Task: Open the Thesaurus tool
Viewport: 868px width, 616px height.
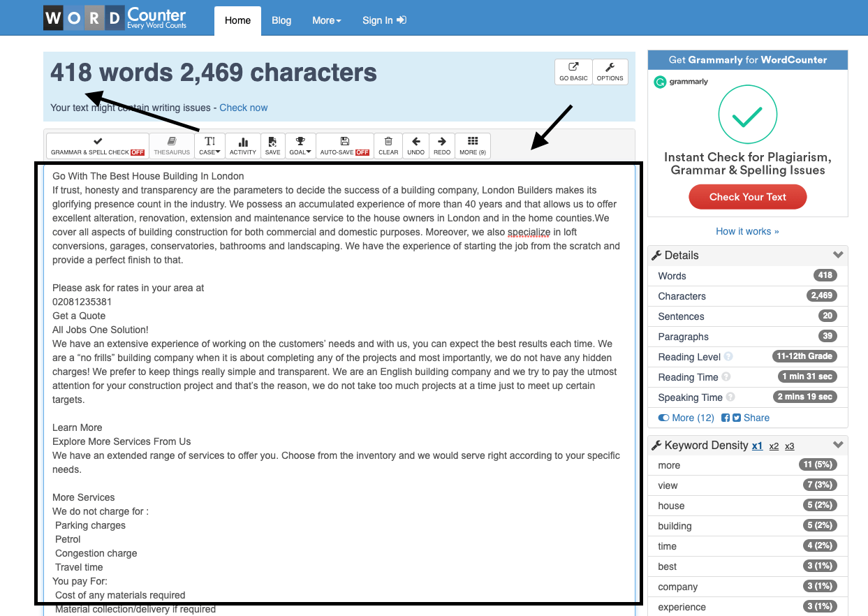Action: pyautogui.click(x=172, y=146)
